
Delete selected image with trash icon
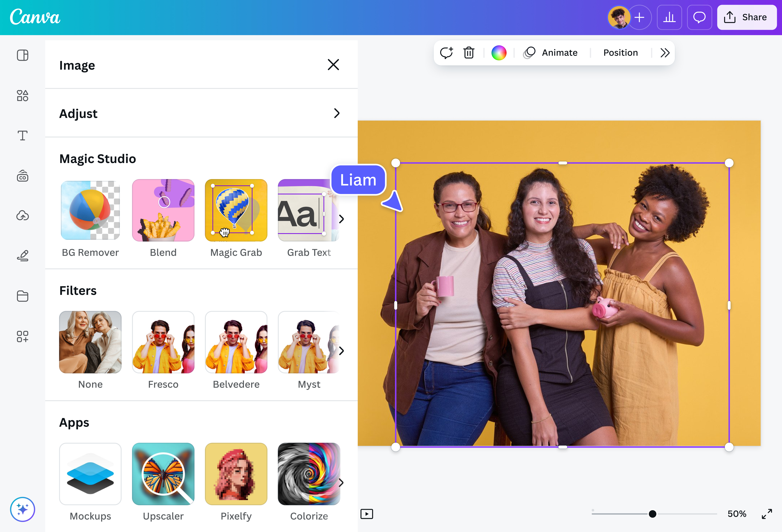(469, 53)
